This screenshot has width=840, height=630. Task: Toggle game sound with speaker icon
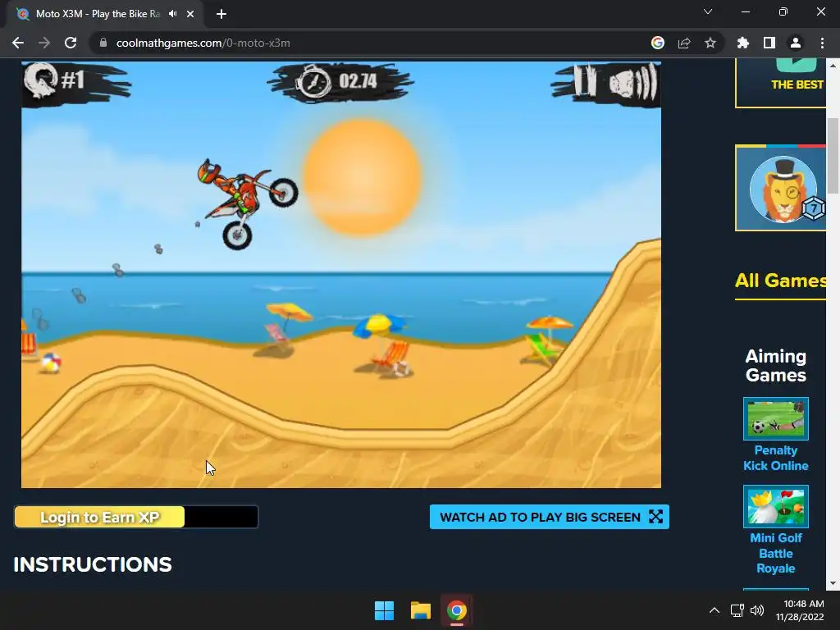(x=633, y=83)
